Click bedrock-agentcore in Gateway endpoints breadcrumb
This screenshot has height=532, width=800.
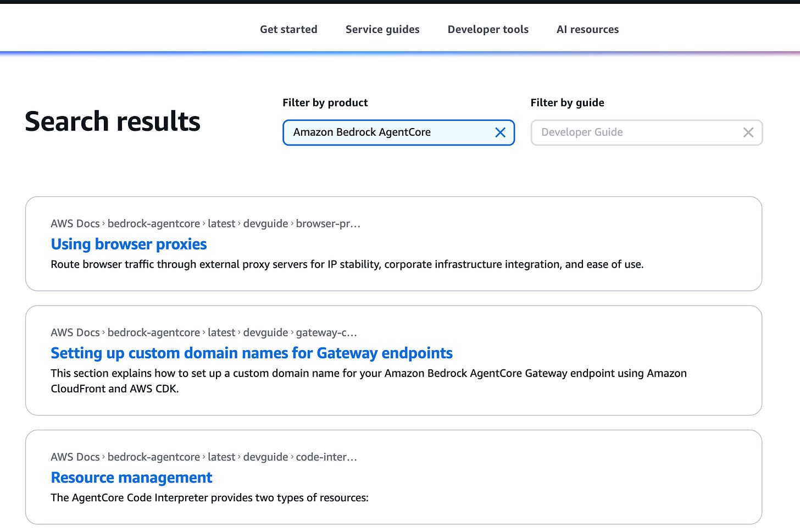(x=154, y=332)
